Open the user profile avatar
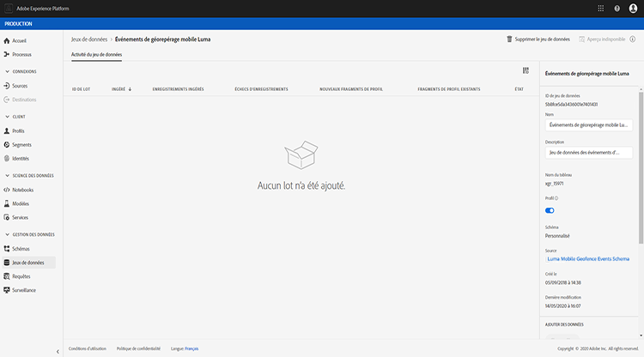 pos(633,9)
